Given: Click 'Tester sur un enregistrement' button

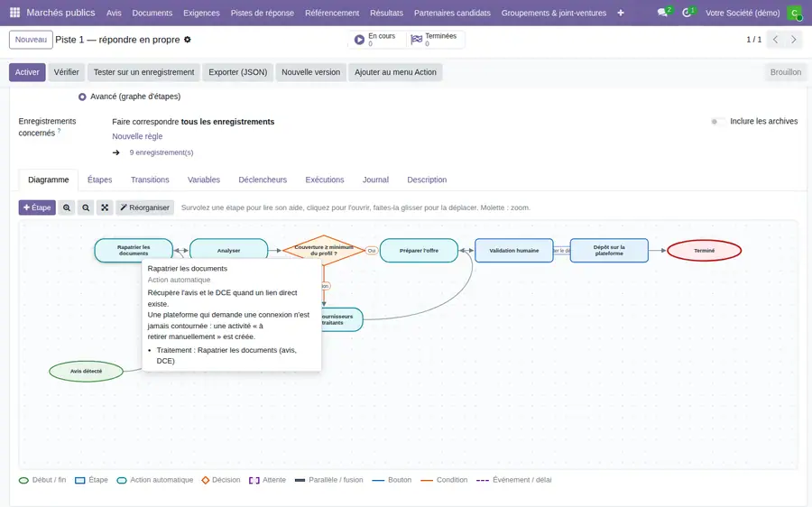Looking at the screenshot, I should click(x=144, y=72).
